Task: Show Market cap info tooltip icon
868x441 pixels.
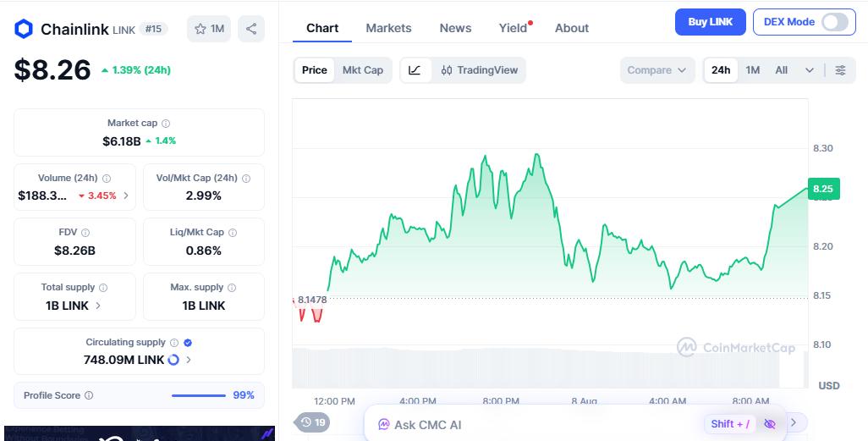Action: 166,124
